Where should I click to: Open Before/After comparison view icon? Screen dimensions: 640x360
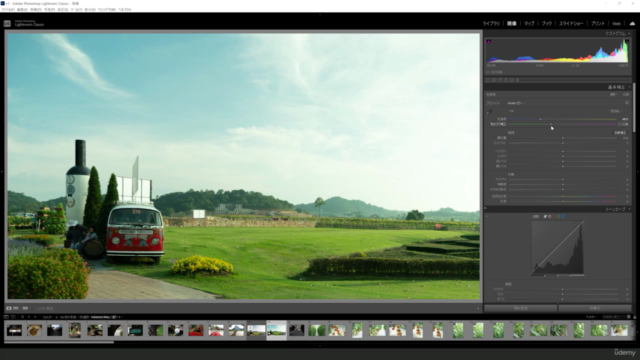(x=16, y=308)
